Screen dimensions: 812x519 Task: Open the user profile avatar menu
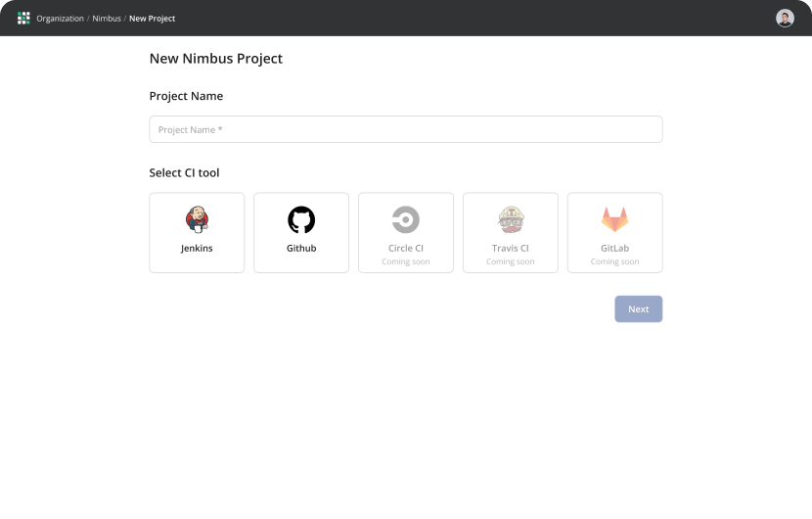(785, 18)
